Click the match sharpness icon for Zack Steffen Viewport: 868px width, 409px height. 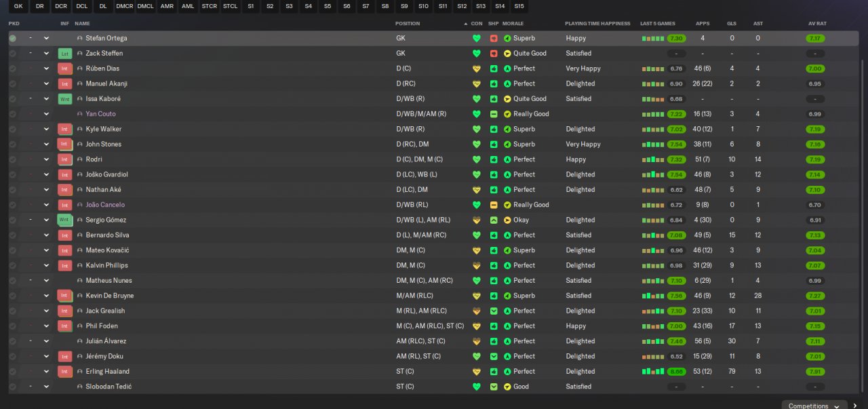494,54
